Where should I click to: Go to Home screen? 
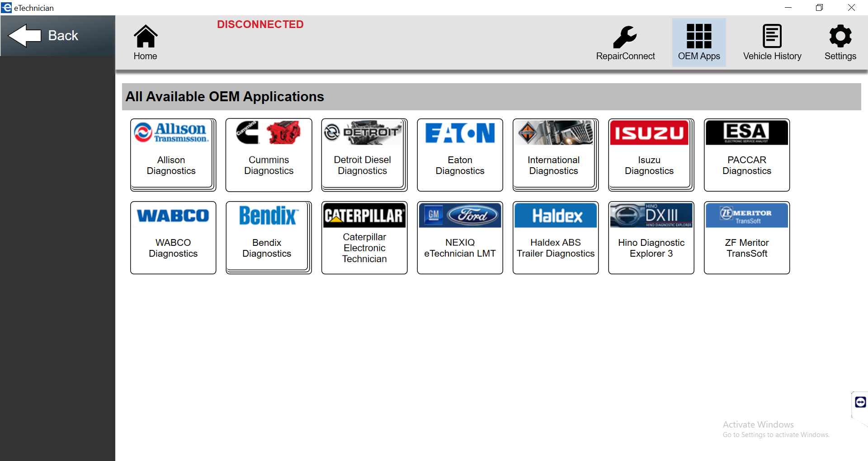[x=145, y=42]
